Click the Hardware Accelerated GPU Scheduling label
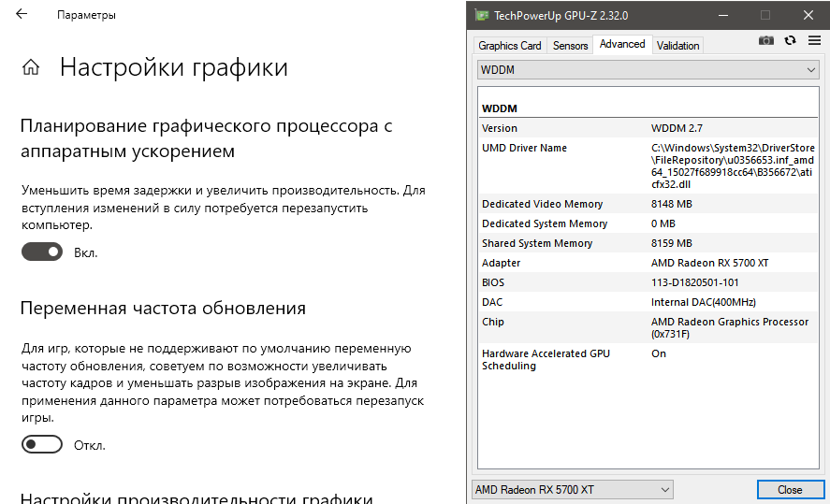 (x=546, y=360)
